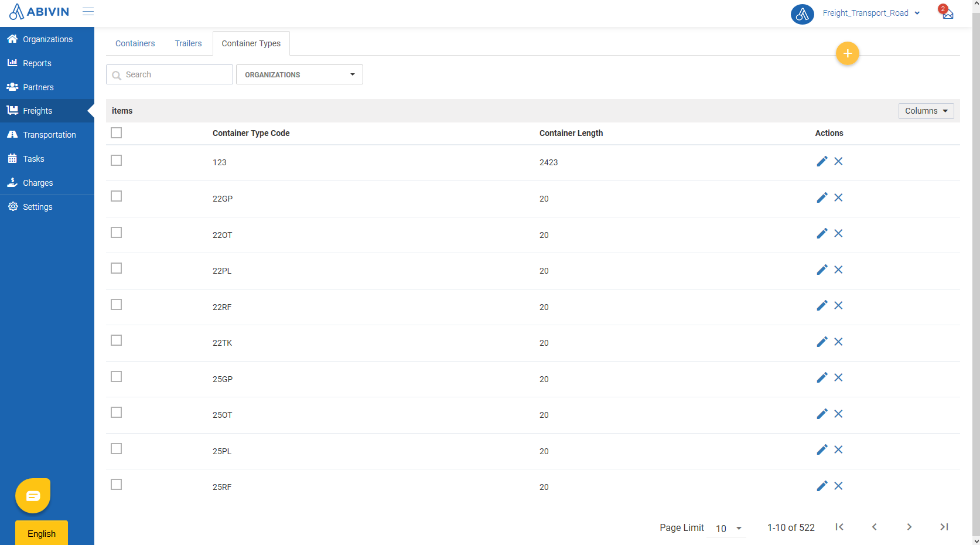Image resolution: width=980 pixels, height=545 pixels.
Task: Open Freights in the sidebar
Action: pyautogui.click(x=47, y=111)
